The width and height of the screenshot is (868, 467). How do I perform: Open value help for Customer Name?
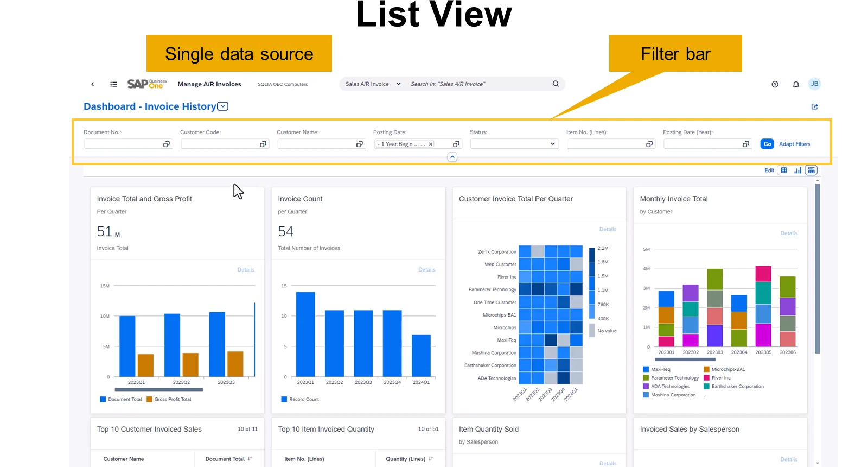(359, 144)
